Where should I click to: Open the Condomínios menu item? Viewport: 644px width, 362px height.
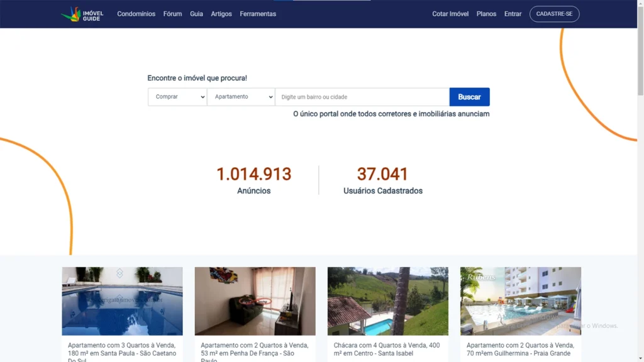[x=136, y=14]
